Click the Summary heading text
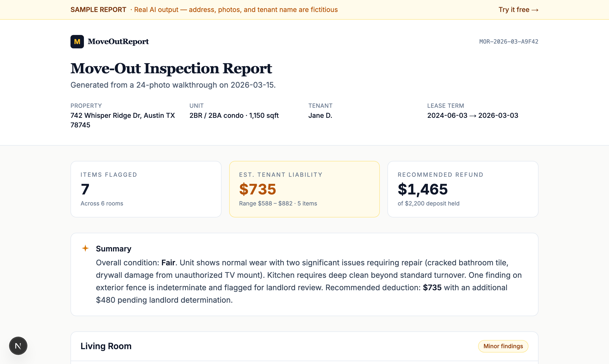The width and height of the screenshot is (609, 364). point(113,249)
